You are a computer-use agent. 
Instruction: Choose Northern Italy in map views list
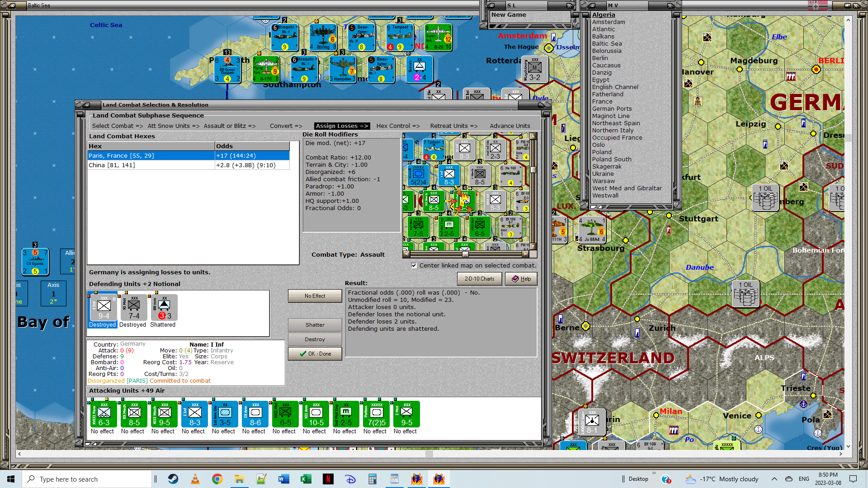[613, 131]
